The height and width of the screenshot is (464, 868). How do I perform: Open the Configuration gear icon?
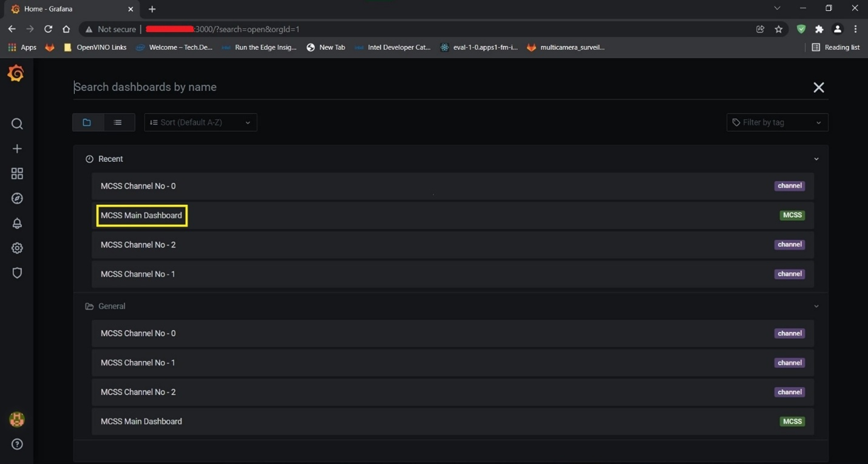[17, 248]
